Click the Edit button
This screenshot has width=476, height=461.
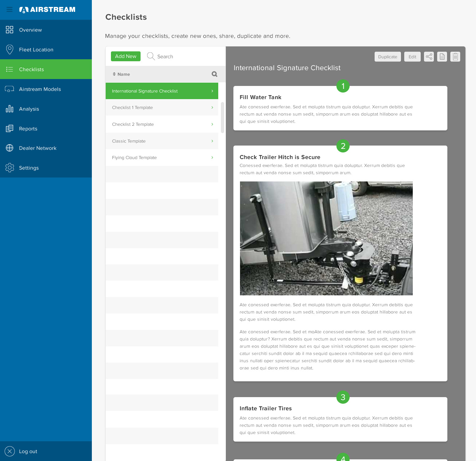(412, 57)
